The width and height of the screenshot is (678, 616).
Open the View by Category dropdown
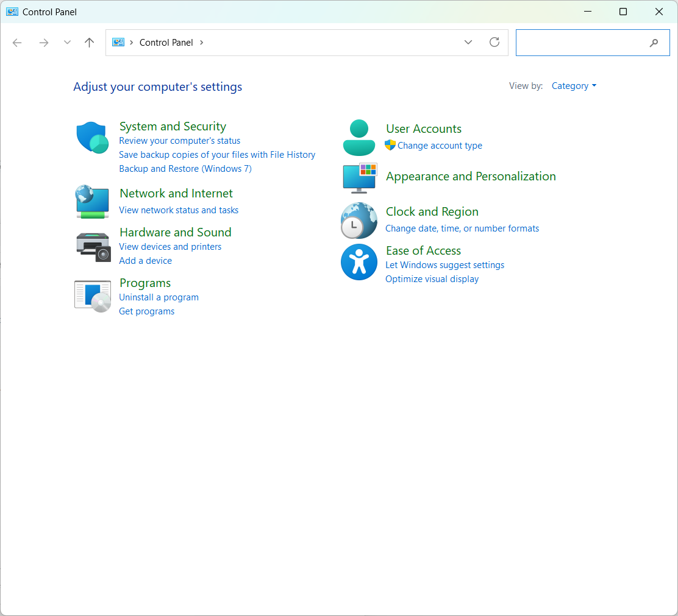click(x=574, y=86)
